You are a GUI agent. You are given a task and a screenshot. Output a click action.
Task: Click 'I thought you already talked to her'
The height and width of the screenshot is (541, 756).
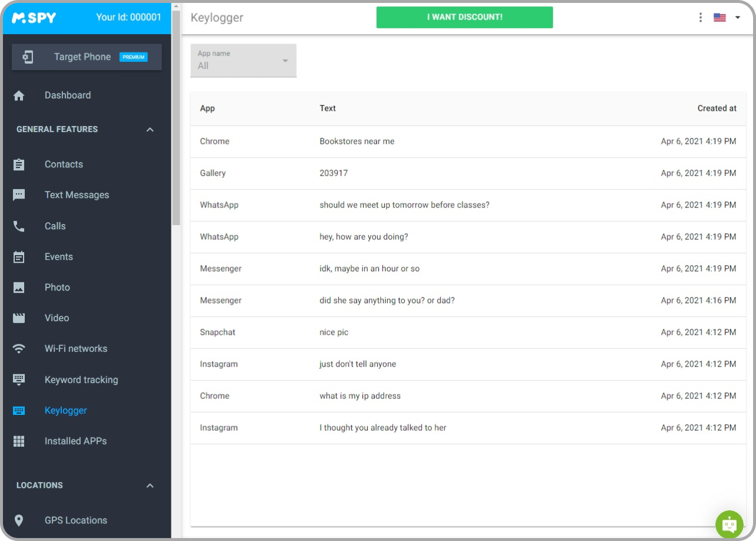coord(383,428)
